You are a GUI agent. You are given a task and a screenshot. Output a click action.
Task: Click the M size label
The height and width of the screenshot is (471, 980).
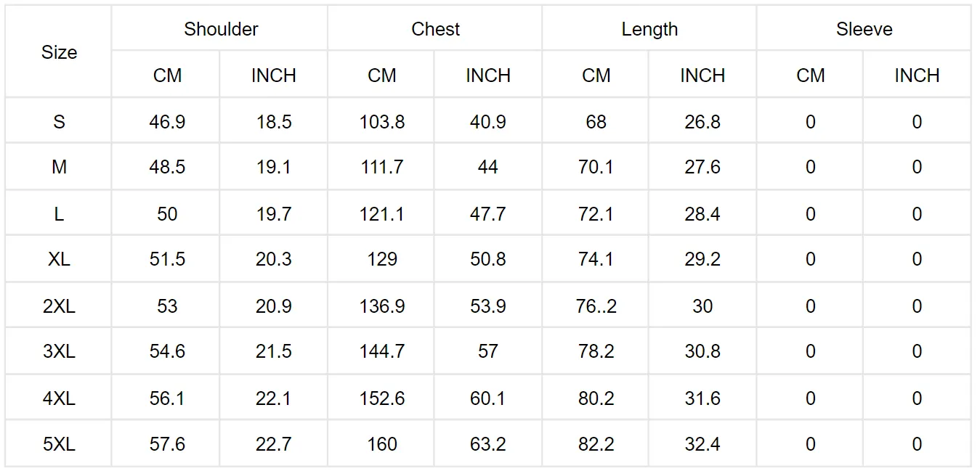coord(59,168)
